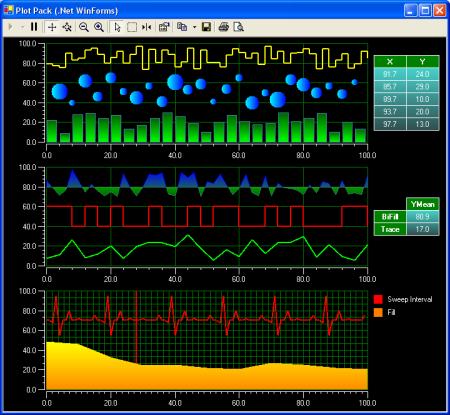The width and height of the screenshot is (450, 415).
Task: Click the zoom in magnifier
Action: [99, 27]
